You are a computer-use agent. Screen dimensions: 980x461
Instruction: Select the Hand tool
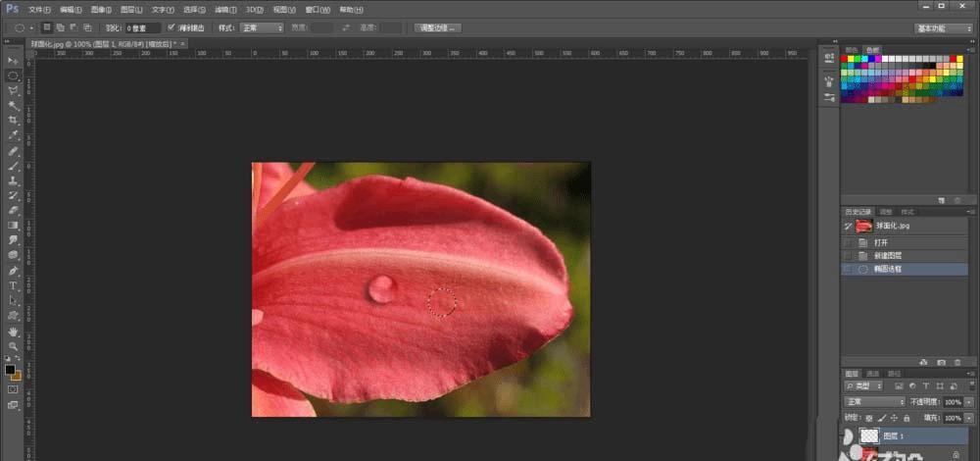click(14, 332)
